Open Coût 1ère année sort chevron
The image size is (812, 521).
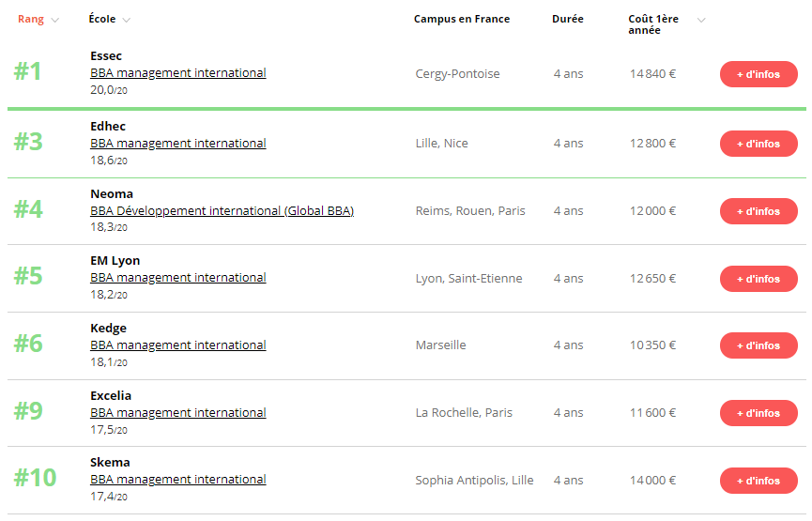point(701,21)
